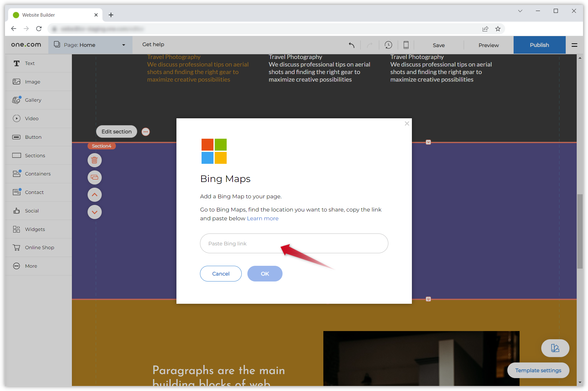Close the Bing Maps dialog
The image size is (588, 391).
tap(407, 124)
